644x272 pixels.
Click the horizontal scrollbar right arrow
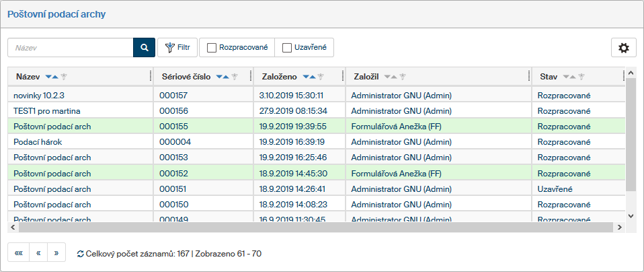pyautogui.click(x=620, y=228)
